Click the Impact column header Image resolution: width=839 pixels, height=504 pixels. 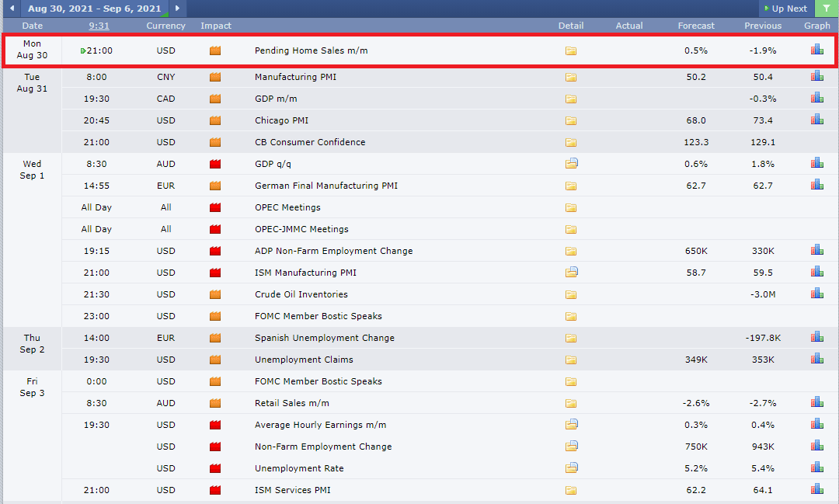pyautogui.click(x=216, y=26)
